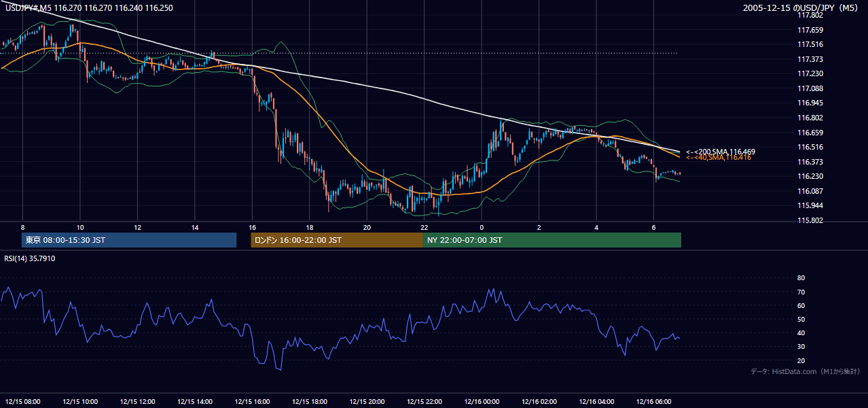The image size is (868, 408).
Task: Click hour label 14 on the price chart axis
Action: pyautogui.click(x=195, y=227)
